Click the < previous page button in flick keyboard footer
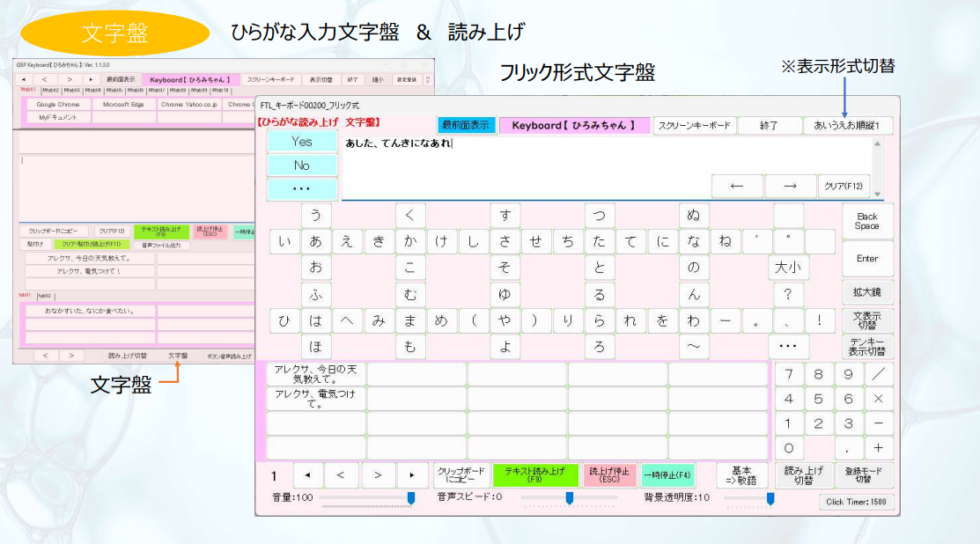Screen dimensions: 980x544 [x=341, y=475]
